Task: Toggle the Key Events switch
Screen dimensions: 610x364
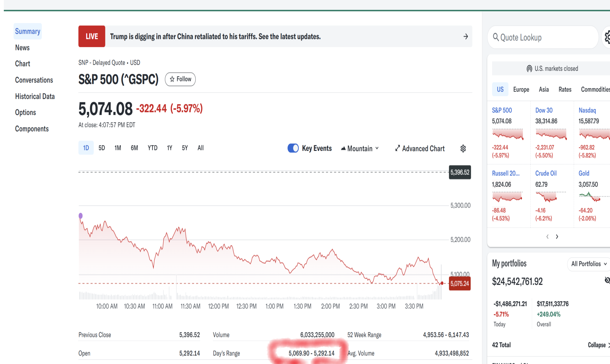Action: tap(293, 148)
